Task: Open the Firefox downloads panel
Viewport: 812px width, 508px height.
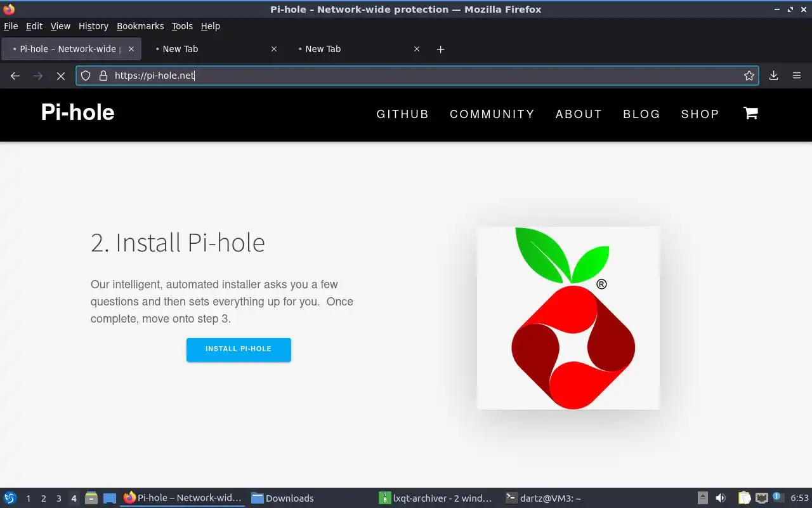Action: tap(774, 76)
